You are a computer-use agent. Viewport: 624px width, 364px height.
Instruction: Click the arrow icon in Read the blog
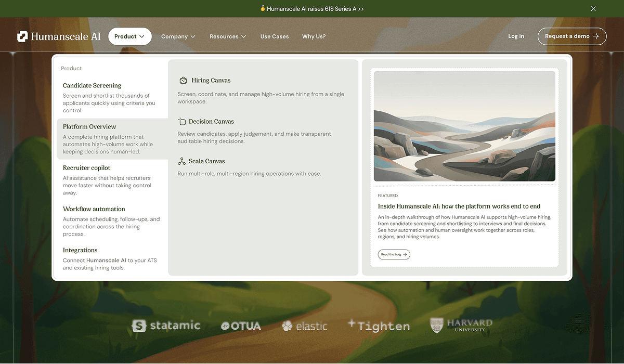pyautogui.click(x=405, y=255)
